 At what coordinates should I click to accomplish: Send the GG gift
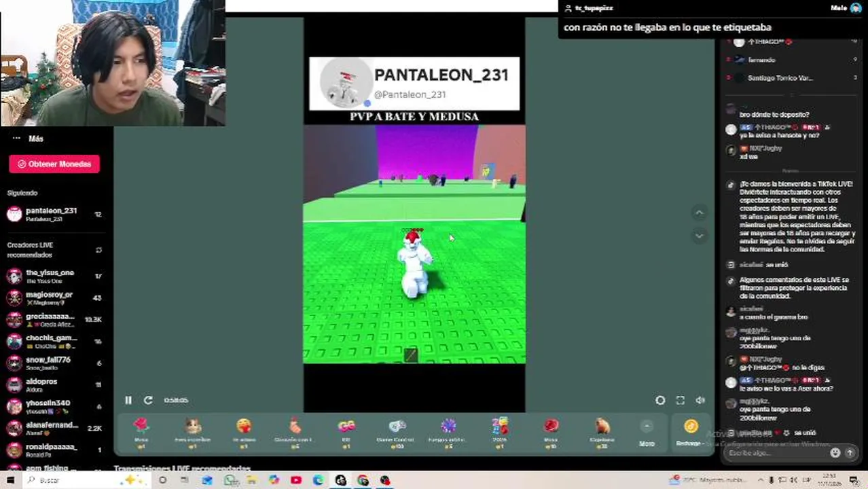tap(346, 433)
